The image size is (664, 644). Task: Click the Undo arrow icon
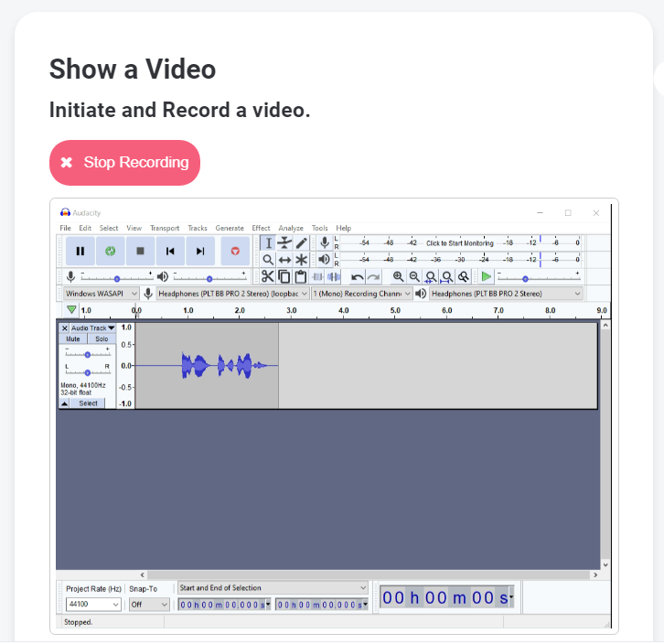(x=358, y=277)
